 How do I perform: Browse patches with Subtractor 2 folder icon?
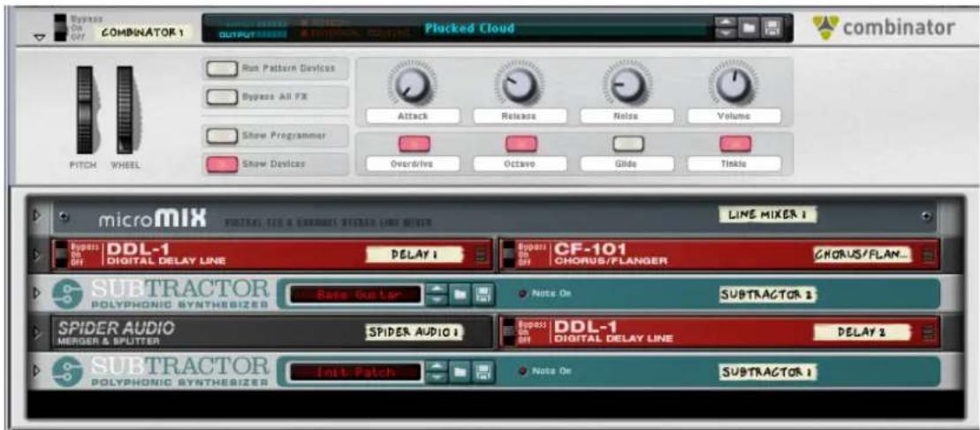[x=459, y=295]
